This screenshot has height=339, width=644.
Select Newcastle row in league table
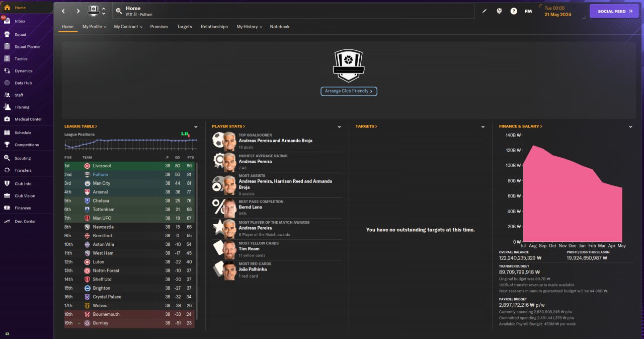pyautogui.click(x=130, y=227)
